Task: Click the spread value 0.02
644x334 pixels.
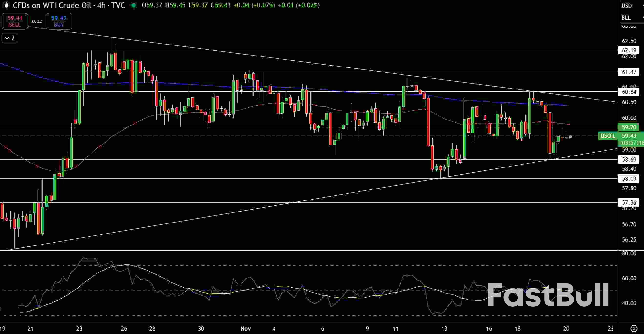Action: [37, 21]
